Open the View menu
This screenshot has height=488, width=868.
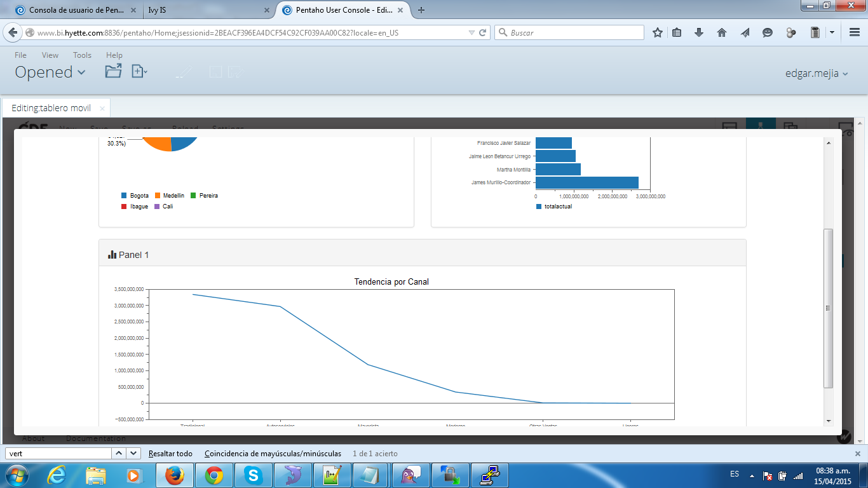tap(50, 55)
